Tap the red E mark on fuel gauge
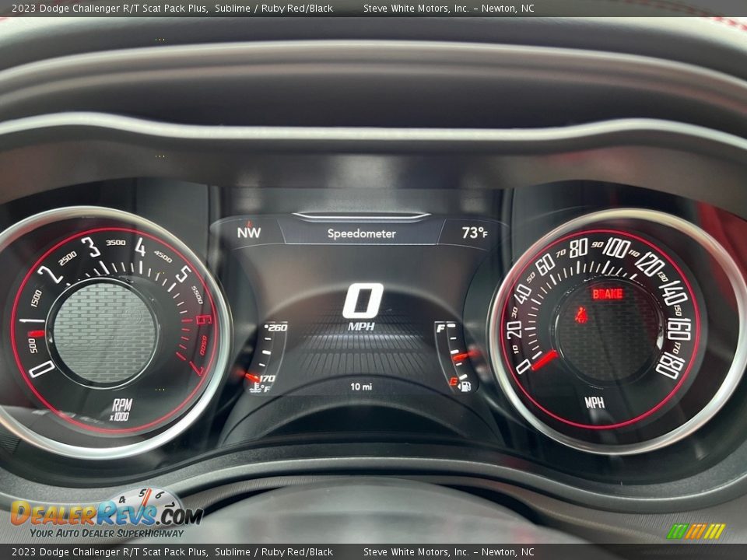Viewport: 747px width, 560px height. pos(453,381)
